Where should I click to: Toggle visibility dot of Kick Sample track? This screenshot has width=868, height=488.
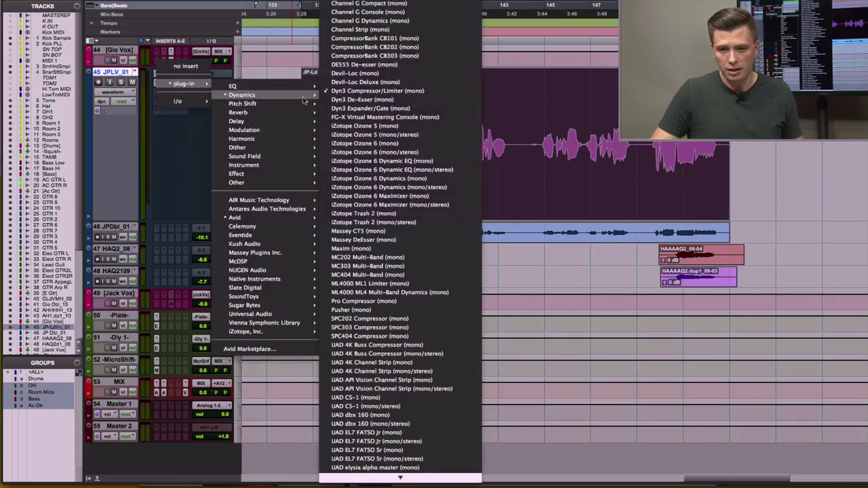pyautogui.click(x=9, y=38)
